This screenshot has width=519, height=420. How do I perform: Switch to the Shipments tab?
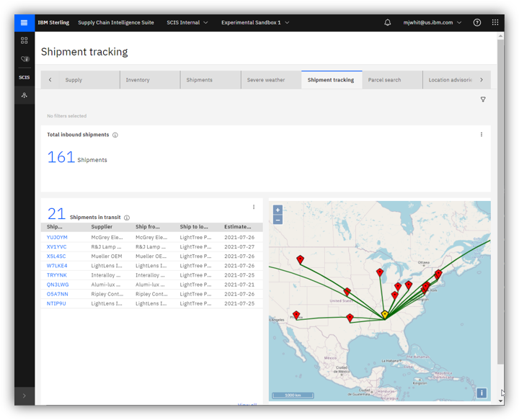[x=210, y=80]
